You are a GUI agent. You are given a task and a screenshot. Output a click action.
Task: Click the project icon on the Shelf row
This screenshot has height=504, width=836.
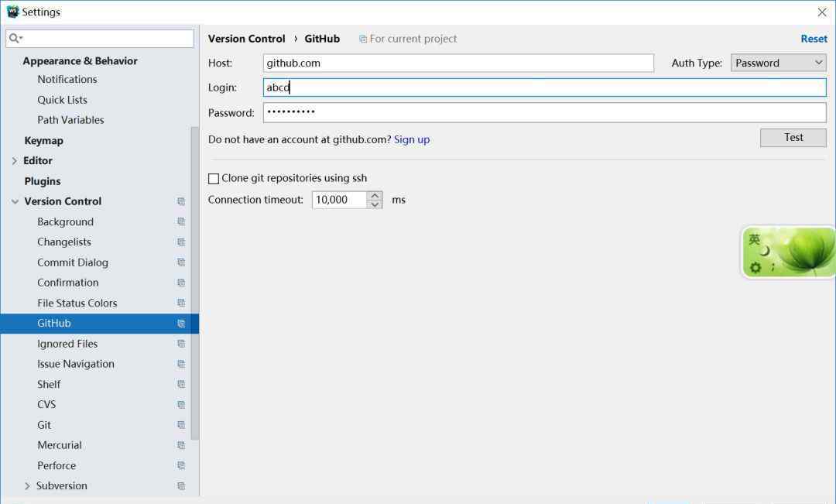tap(181, 385)
